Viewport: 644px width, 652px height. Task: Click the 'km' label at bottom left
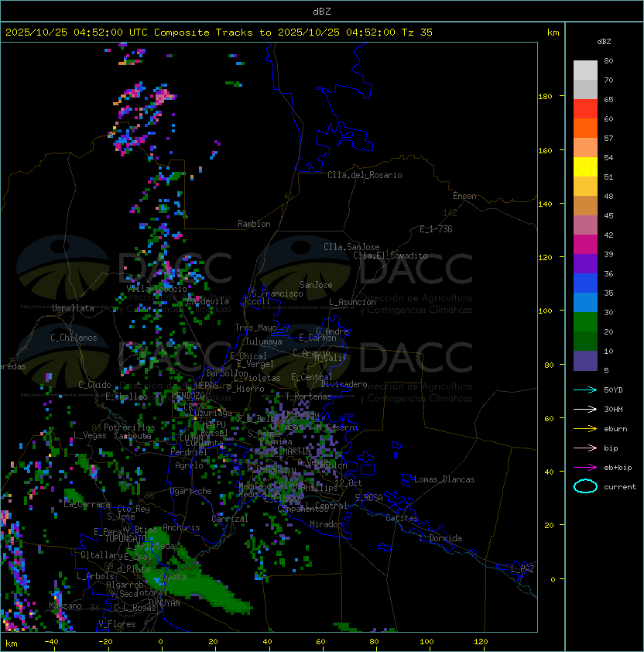click(12, 643)
